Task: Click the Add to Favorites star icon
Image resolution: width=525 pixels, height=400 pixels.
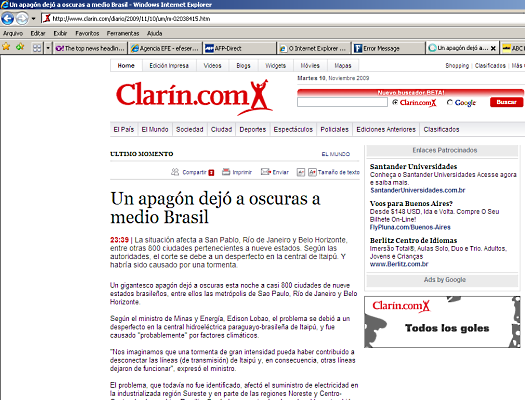Action: pos(20,47)
